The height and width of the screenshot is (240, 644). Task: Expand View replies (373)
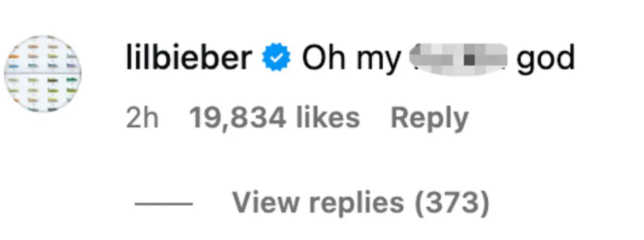pos(360,203)
